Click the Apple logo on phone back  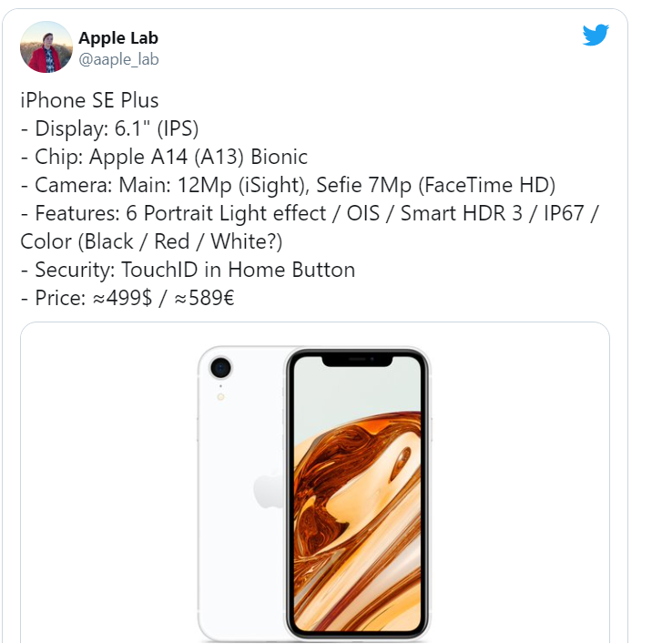269,489
